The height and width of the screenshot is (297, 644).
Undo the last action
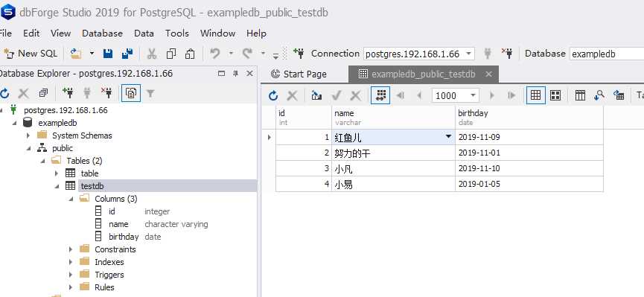click(215, 54)
